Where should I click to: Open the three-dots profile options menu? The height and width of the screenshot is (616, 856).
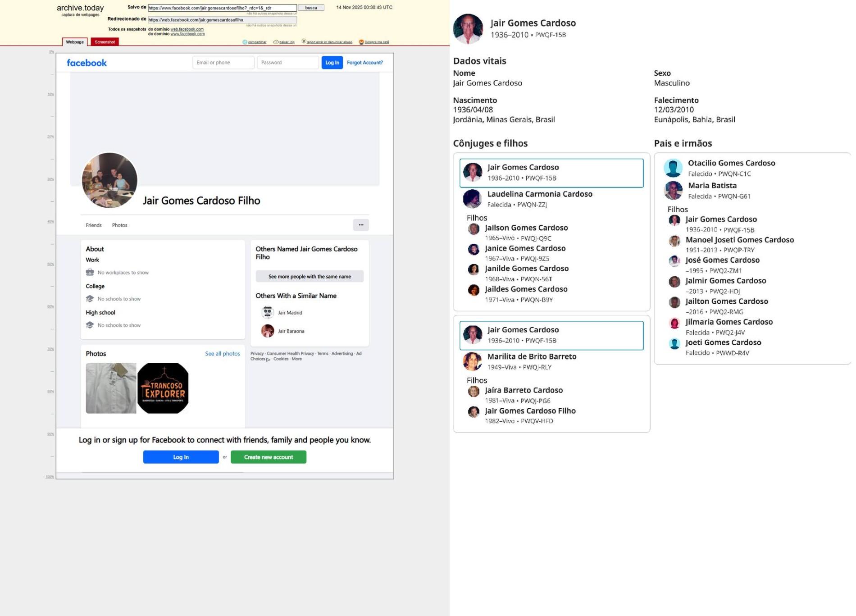361,225
